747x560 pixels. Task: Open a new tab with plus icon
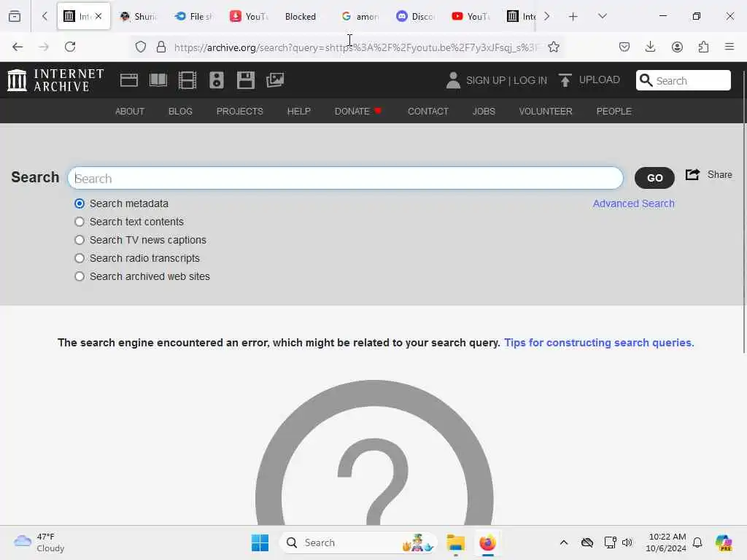pos(573,17)
